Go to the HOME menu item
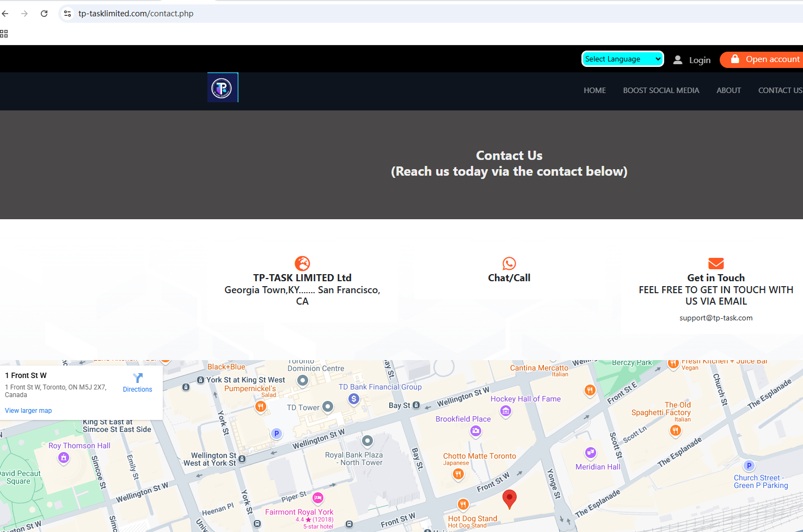 (594, 90)
